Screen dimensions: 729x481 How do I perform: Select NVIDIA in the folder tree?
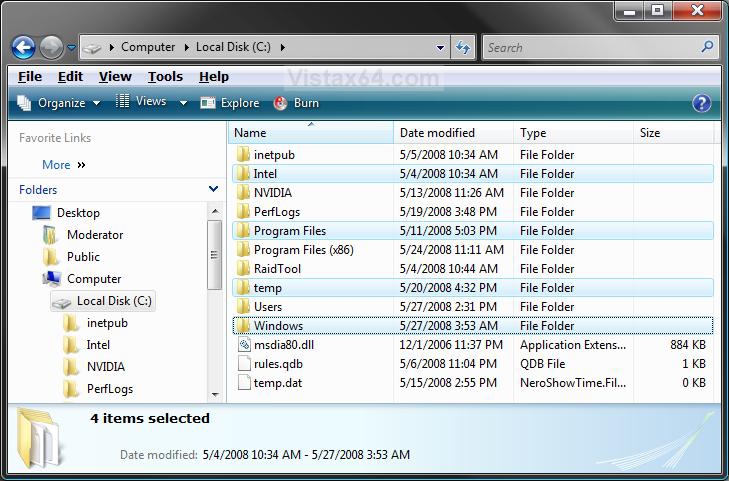pos(106,367)
